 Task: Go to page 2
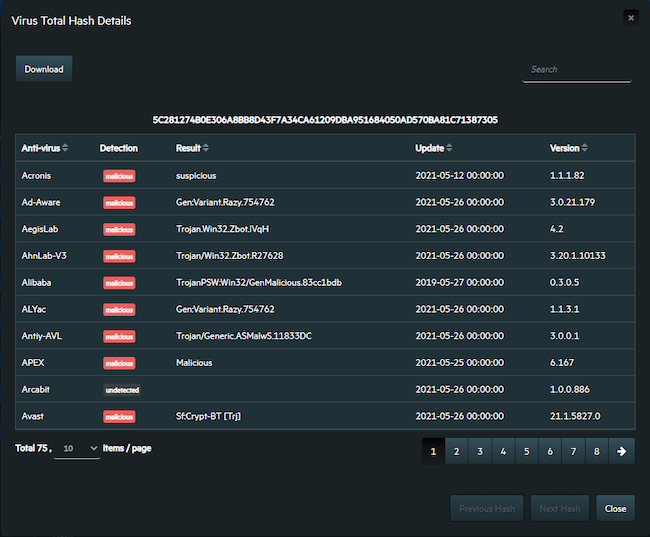point(456,451)
